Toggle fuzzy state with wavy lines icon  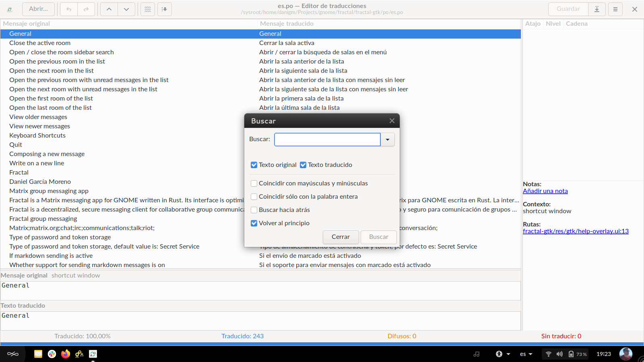pos(148,9)
